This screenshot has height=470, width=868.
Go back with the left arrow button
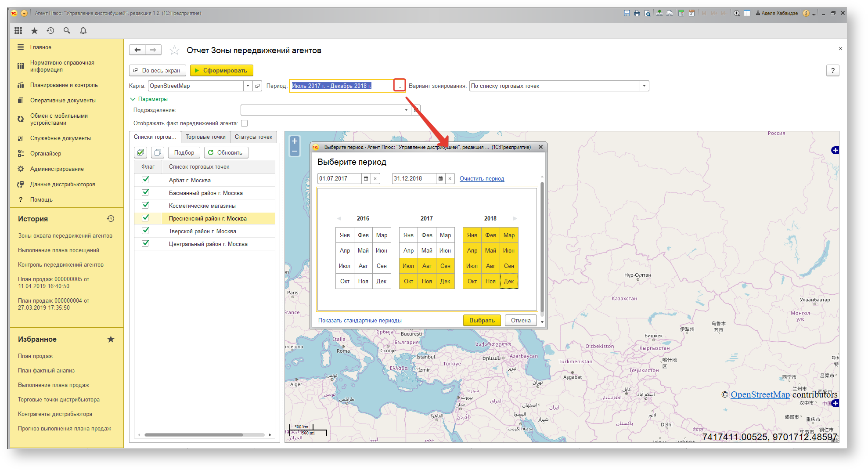click(x=137, y=50)
